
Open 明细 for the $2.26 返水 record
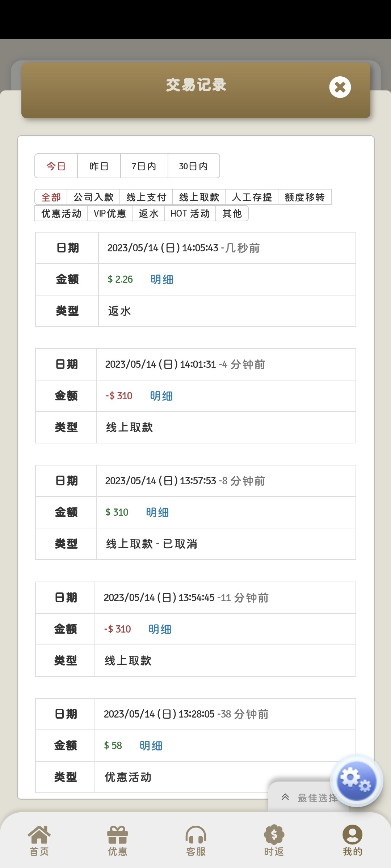coord(162,280)
